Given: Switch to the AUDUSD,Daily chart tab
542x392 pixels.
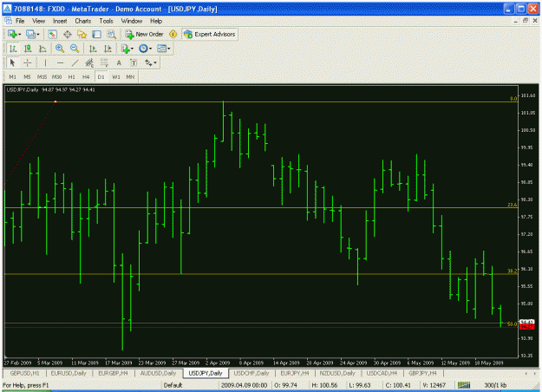Looking at the screenshot, I should [158, 373].
